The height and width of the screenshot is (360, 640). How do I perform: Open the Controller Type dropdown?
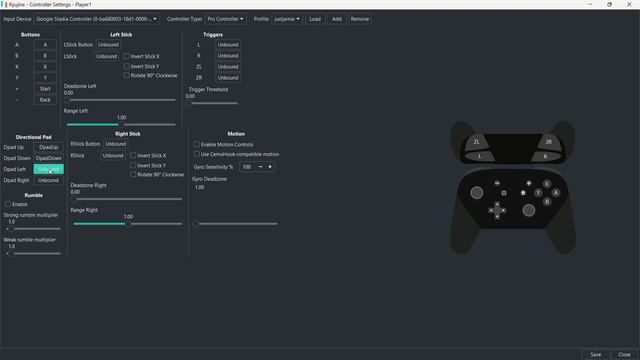pyautogui.click(x=225, y=19)
